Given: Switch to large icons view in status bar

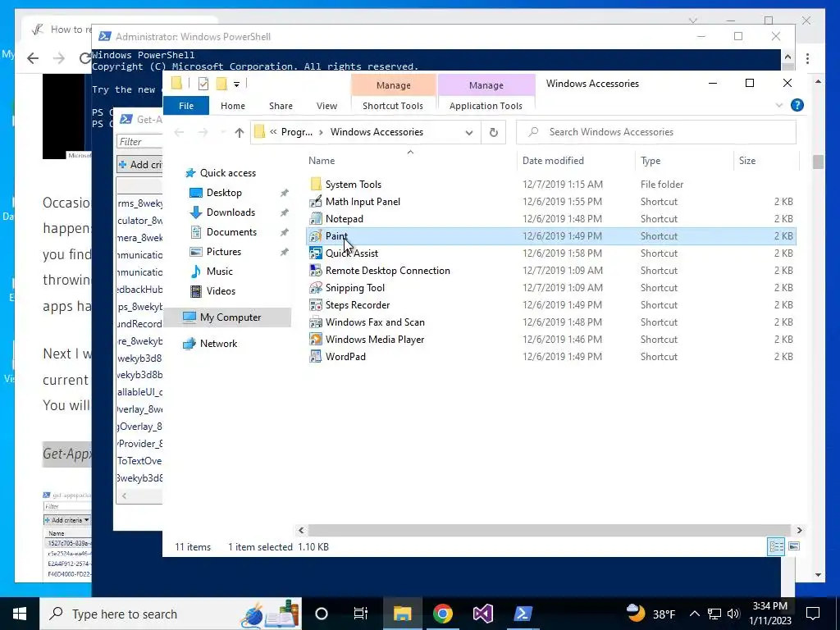Looking at the screenshot, I should [794, 546].
